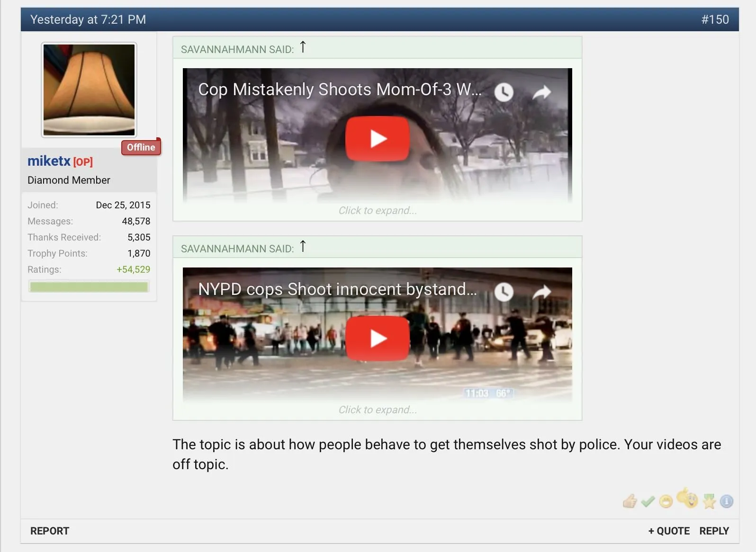Click the Offline status badge
This screenshot has height=552, width=756.
[141, 147]
